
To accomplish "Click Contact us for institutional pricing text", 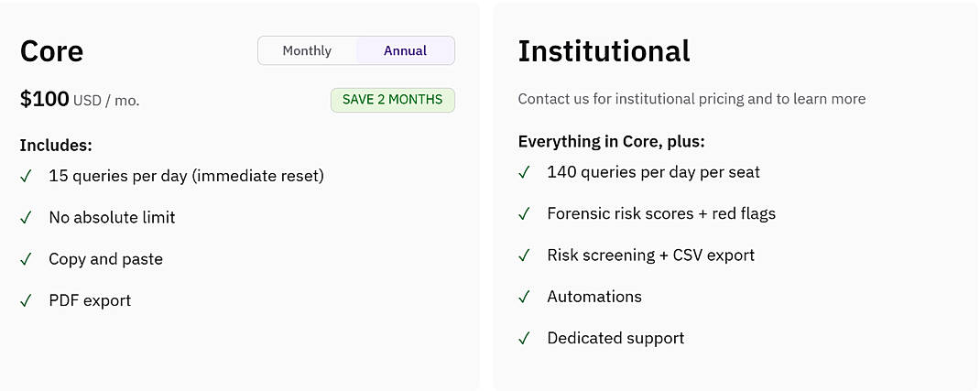I will pyautogui.click(x=691, y=99).
